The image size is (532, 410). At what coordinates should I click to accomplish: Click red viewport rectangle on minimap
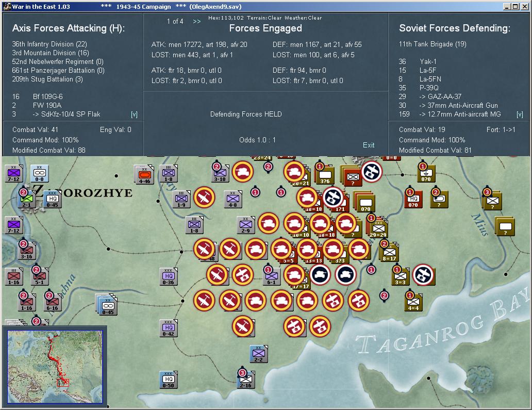coord(63,383)
